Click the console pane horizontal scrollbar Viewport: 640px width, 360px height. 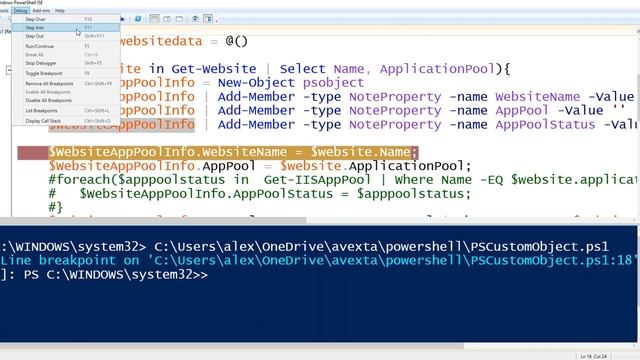[x=232, y=346]
